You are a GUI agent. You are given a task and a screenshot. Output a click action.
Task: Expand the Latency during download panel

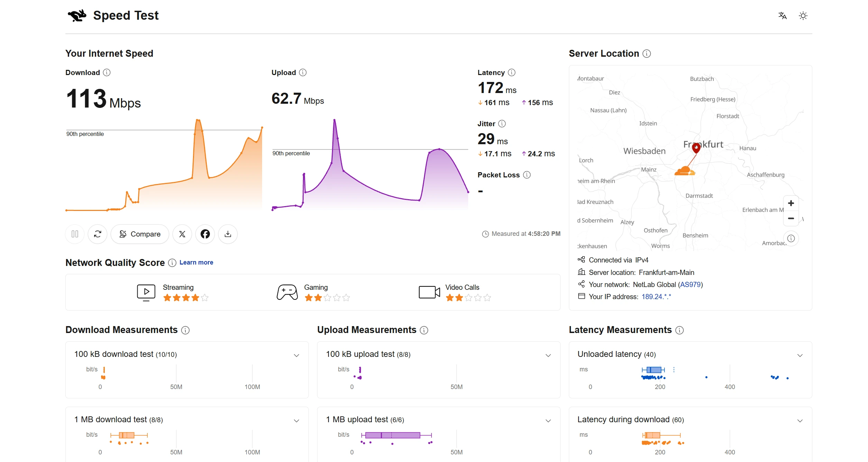click(800, 421)
